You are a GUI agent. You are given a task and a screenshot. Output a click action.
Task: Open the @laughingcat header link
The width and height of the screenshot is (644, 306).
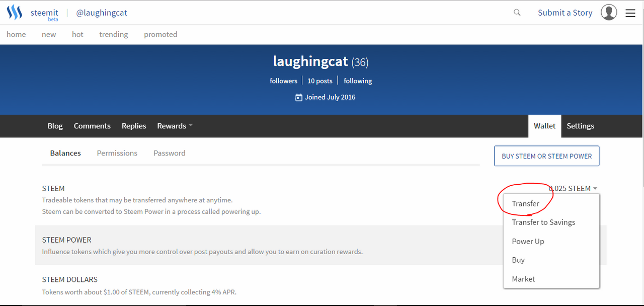pos(102,13)
